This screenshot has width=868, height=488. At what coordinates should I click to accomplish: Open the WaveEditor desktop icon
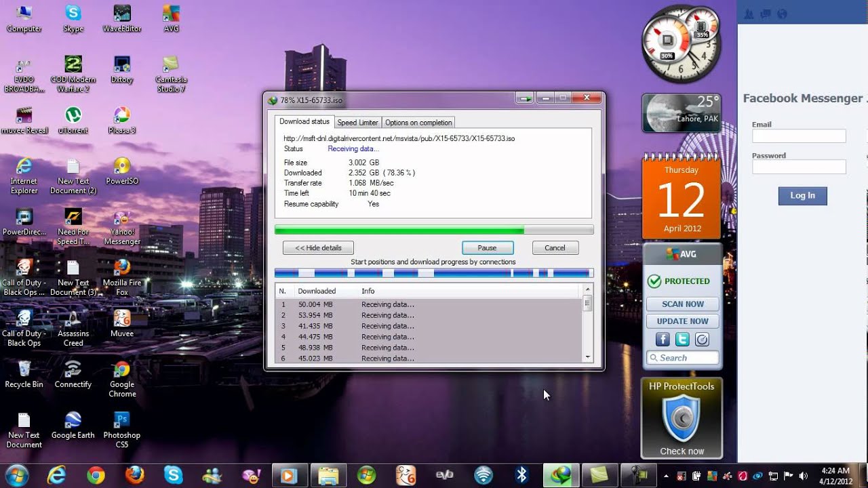[x=121, y=18]
